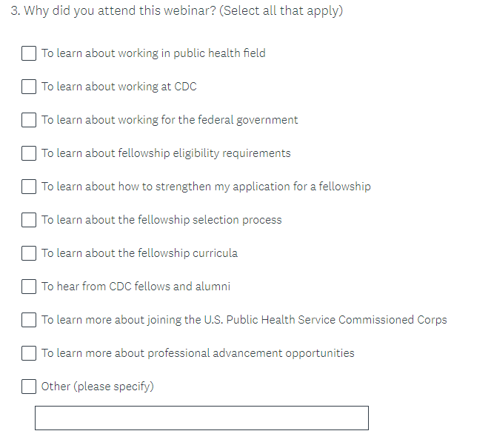The width and height of the screenshot is (491, 448).
Task: Check the fellowship eligibility requirements box
Action: coord(29,153)
